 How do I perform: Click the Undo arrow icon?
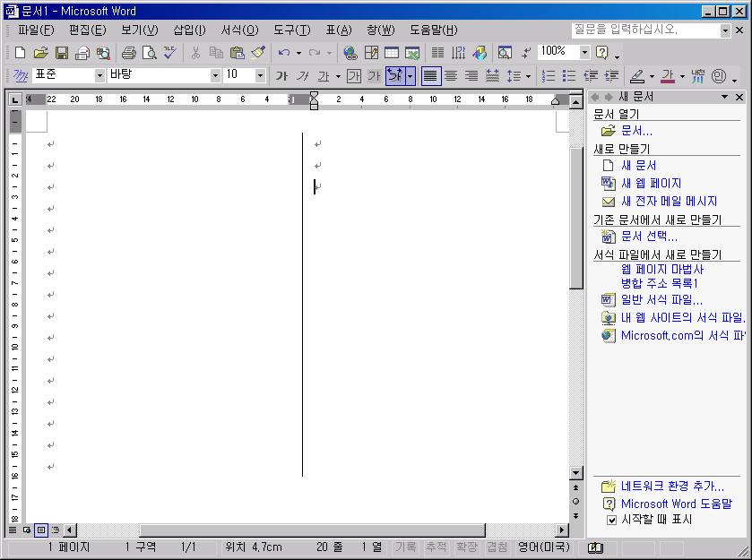click(x=284, y=52)
